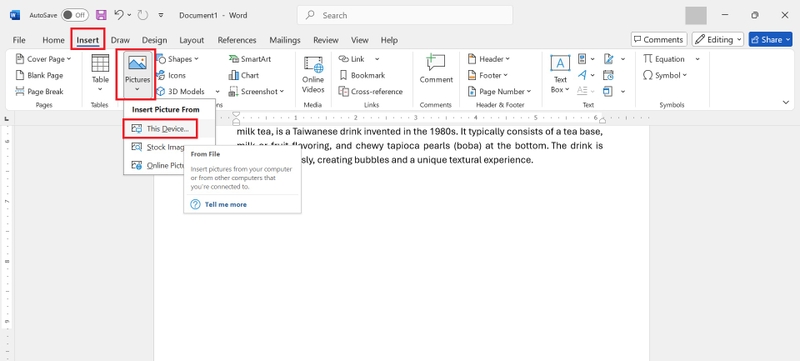Click the user account avatar
The width and height of the screenshot is (800, 361).
coord(696,15)
